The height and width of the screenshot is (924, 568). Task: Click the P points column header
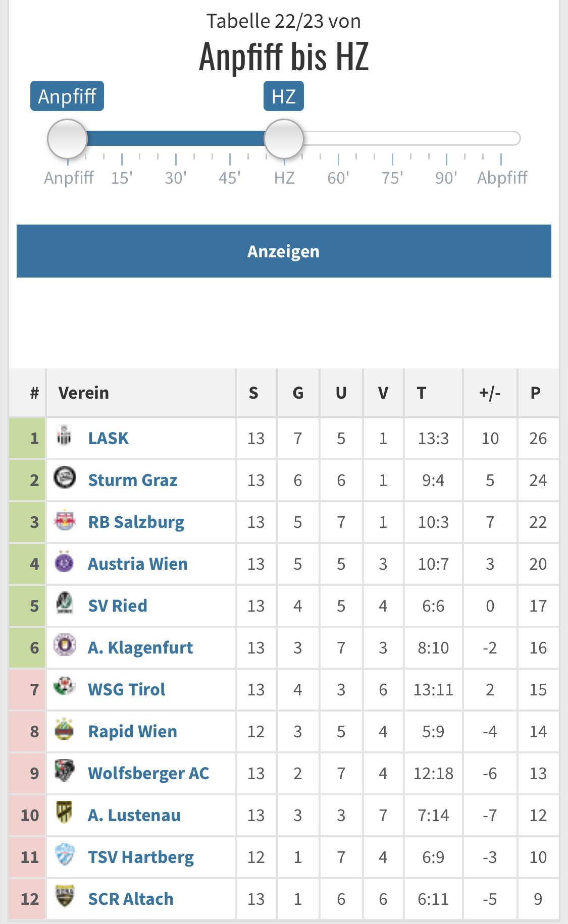[x=536, y=393]
